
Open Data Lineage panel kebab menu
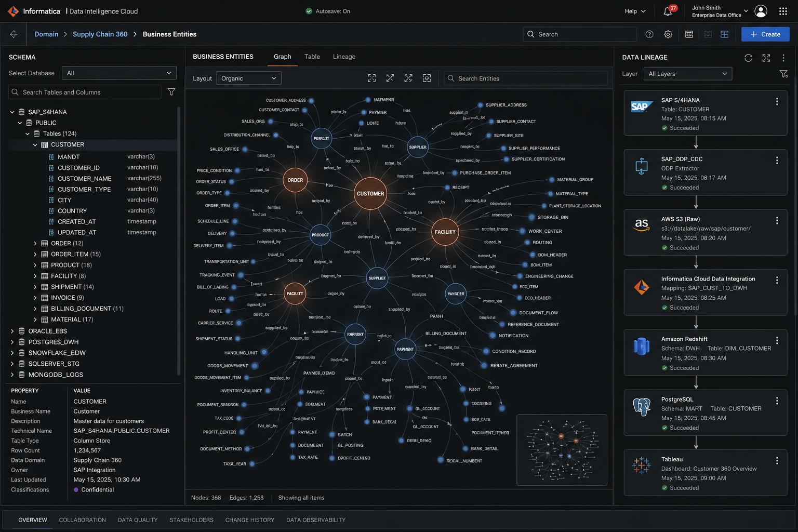(x=783, y=58)
